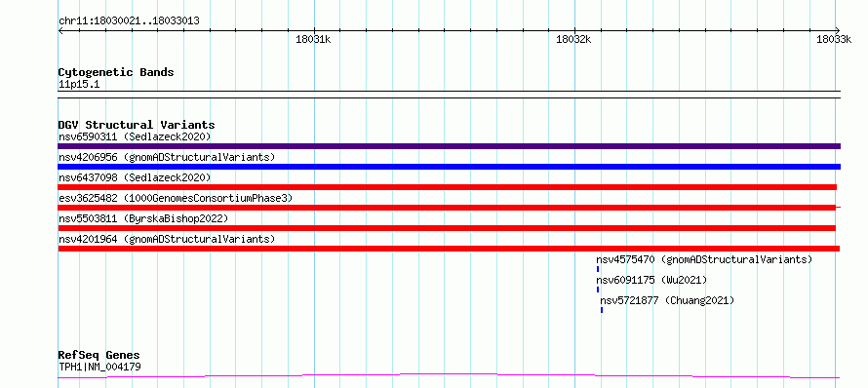Click the 18032k ruler tick label
Screen dimensions: 868x388
pyautogui.click(x=573, y=39)
